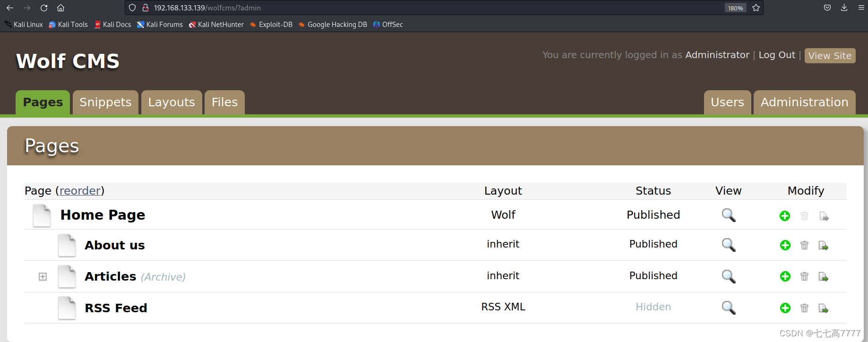Open the shield tracking protection icon
Screen dimensions: 868x342
132,8
